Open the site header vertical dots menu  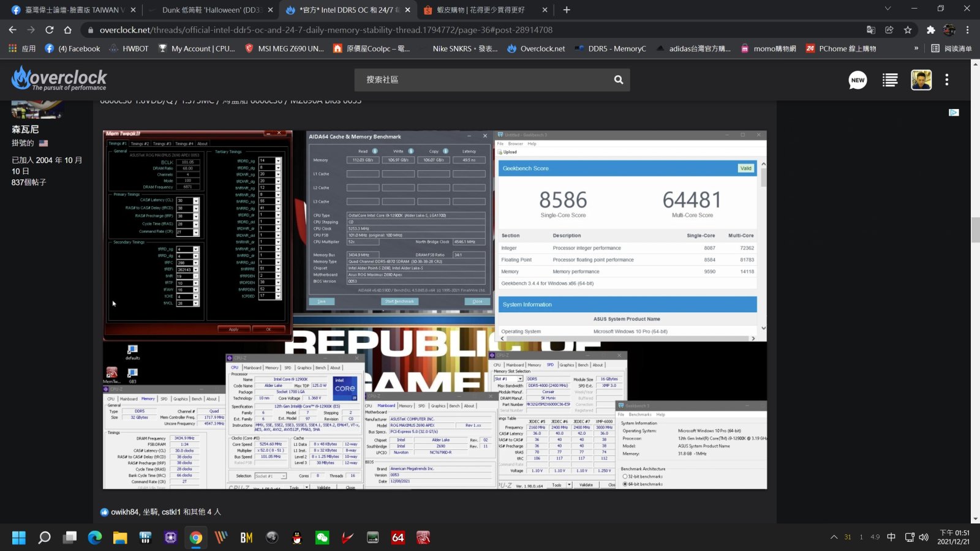click(947, 80)
